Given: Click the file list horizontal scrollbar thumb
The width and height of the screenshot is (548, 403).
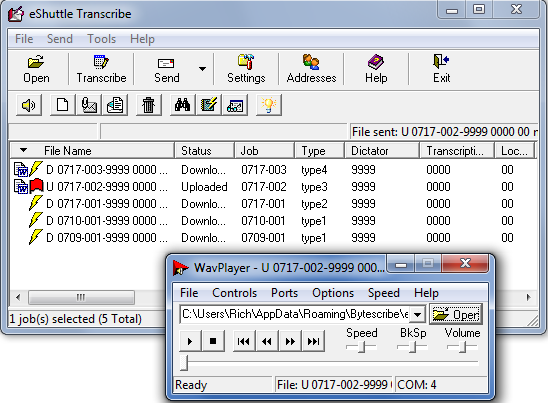Looking at the screenshot, I should coord(81,297).
